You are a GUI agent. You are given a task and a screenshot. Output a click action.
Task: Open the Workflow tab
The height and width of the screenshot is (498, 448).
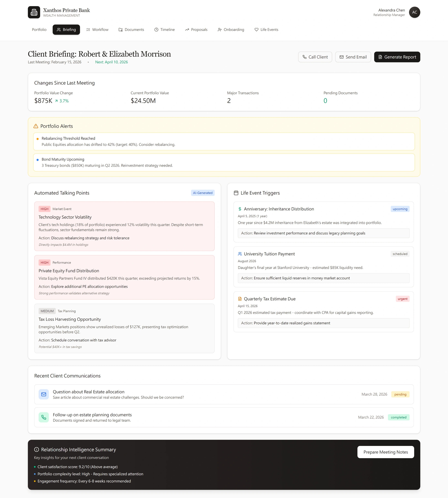[x=97, y=30]
